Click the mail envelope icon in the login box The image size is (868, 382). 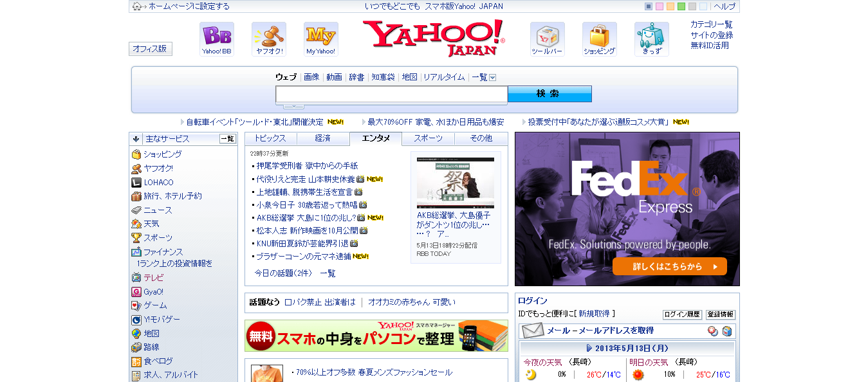(533, 331)
